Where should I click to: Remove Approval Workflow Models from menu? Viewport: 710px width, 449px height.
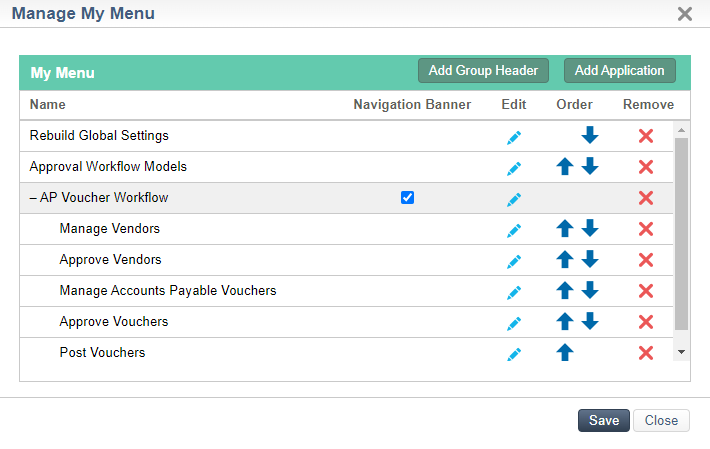pos(646,167)
